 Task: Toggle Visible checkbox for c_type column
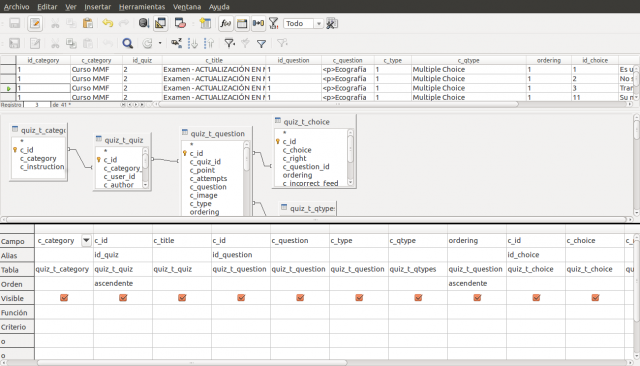pyautogui.click(x=359, y=298)
